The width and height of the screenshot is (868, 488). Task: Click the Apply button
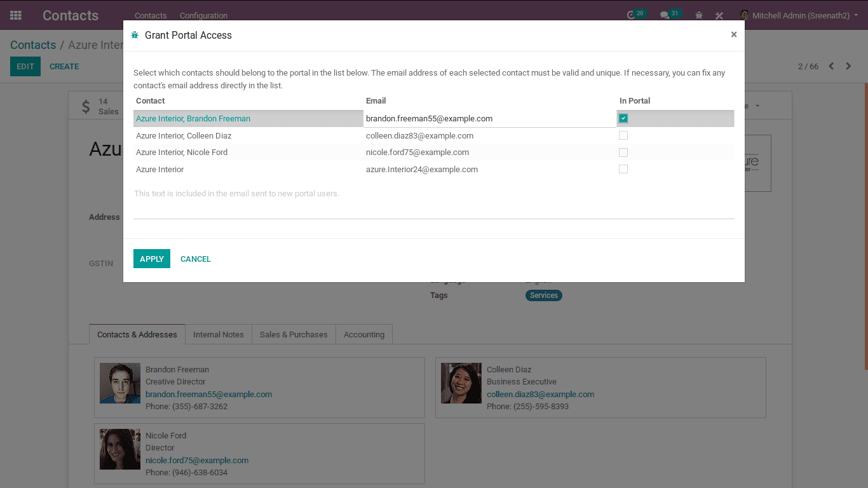coord(152,259)
